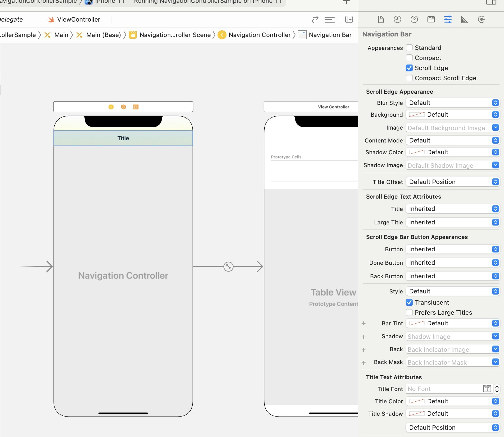Open the Button appearance dropdown
Screen dimensions: 504x437
coord(453,249)
